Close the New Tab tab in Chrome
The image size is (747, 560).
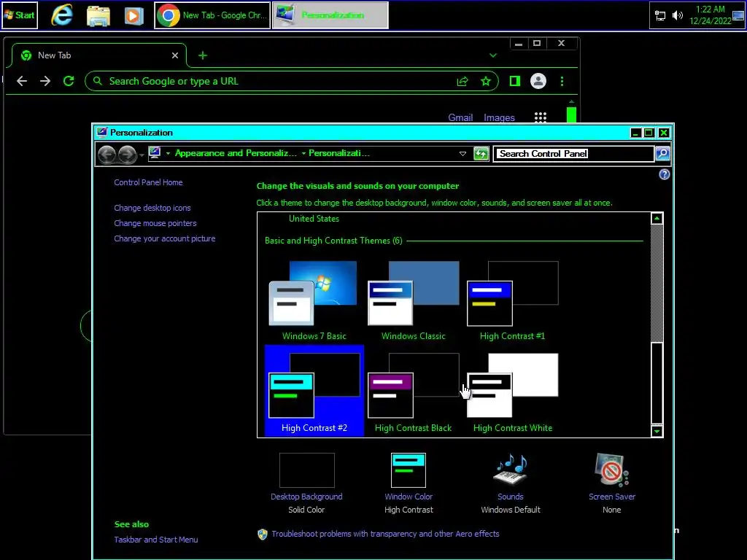tap(175, 55)
